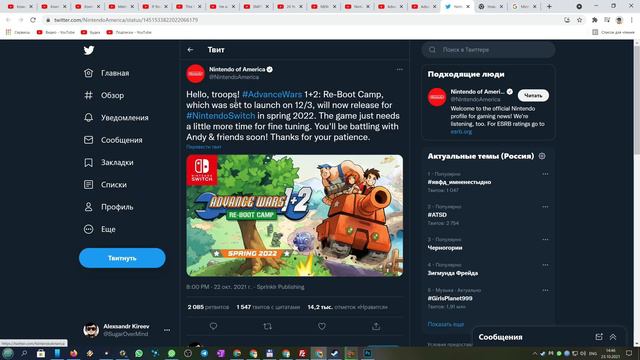640x360 pixels.
Task: Click the retweet icon
Action: pos(267,326)
